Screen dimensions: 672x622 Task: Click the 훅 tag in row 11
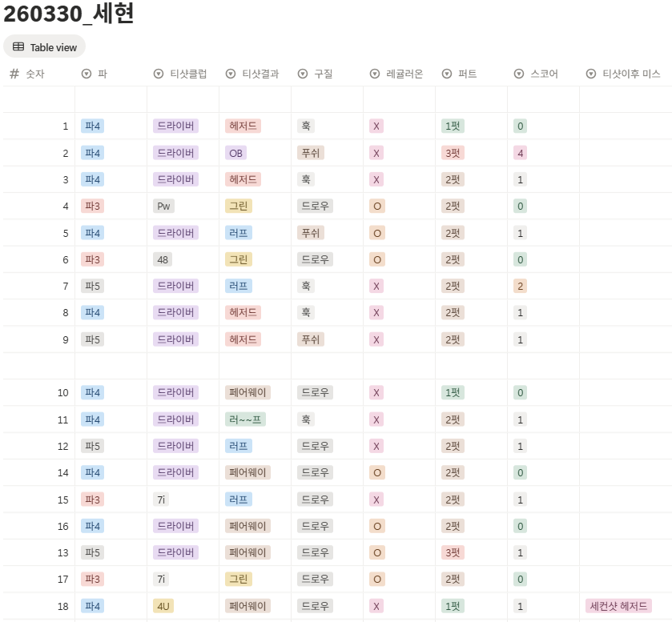306,419
